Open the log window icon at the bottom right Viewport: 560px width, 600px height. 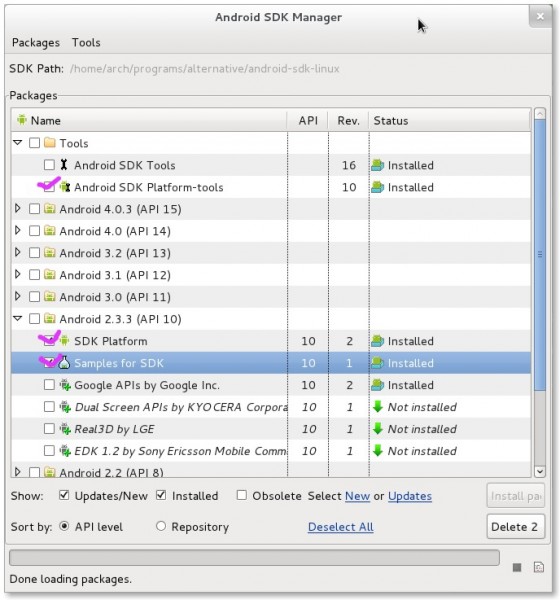(x=539, y=567)
